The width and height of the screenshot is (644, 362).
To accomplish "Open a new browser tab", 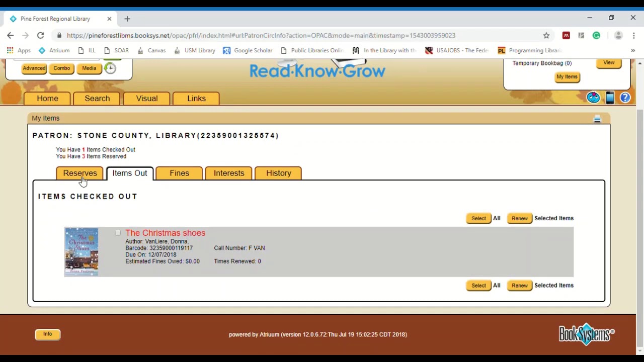I will click(x=127, y=19).
